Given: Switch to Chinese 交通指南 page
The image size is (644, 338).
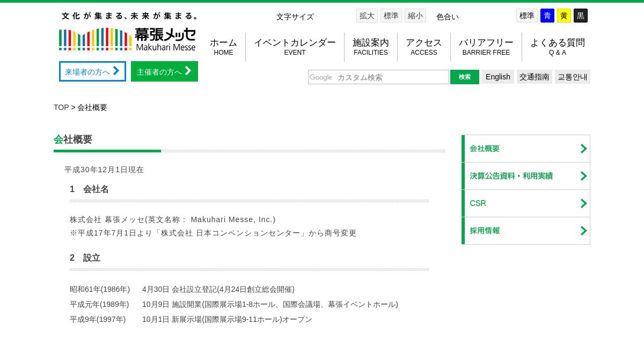Looking at the screenshot, I should coord(535,77).
